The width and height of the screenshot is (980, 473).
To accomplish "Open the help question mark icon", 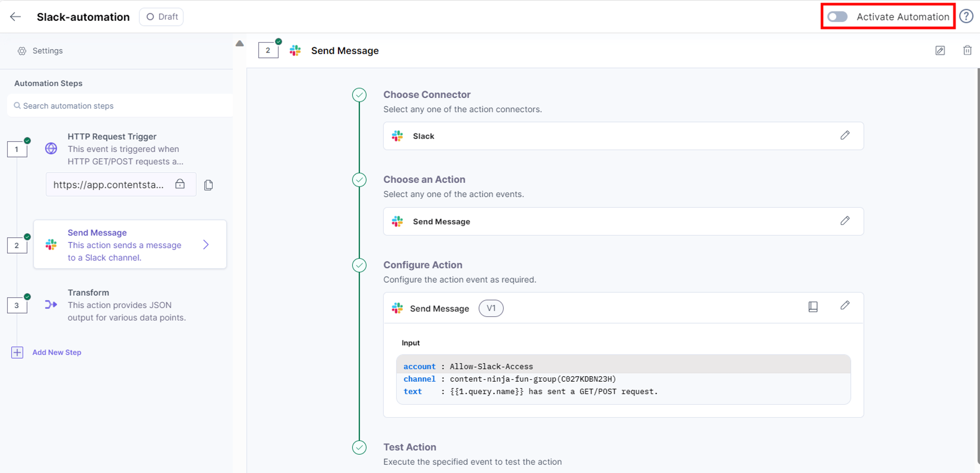I will 966,17.
